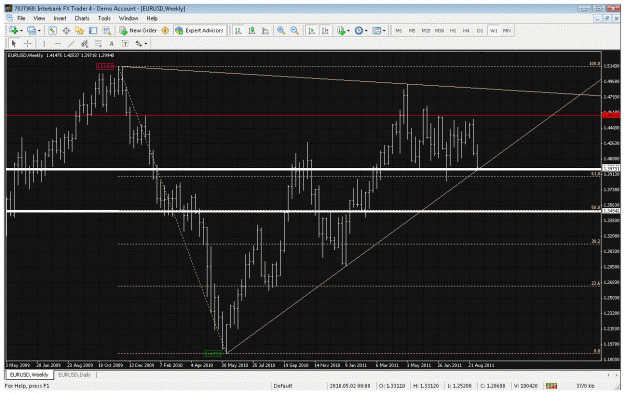625x394 pixels.
Task: Click the New Chart icon
Action: [13, 31]
